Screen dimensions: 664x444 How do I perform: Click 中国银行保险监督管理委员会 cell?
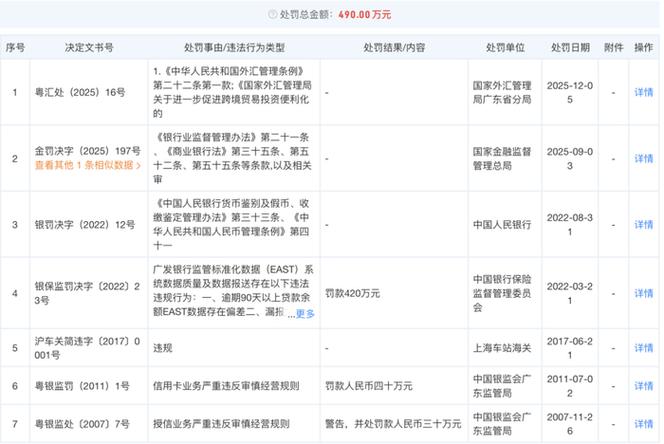coord(502,293)
